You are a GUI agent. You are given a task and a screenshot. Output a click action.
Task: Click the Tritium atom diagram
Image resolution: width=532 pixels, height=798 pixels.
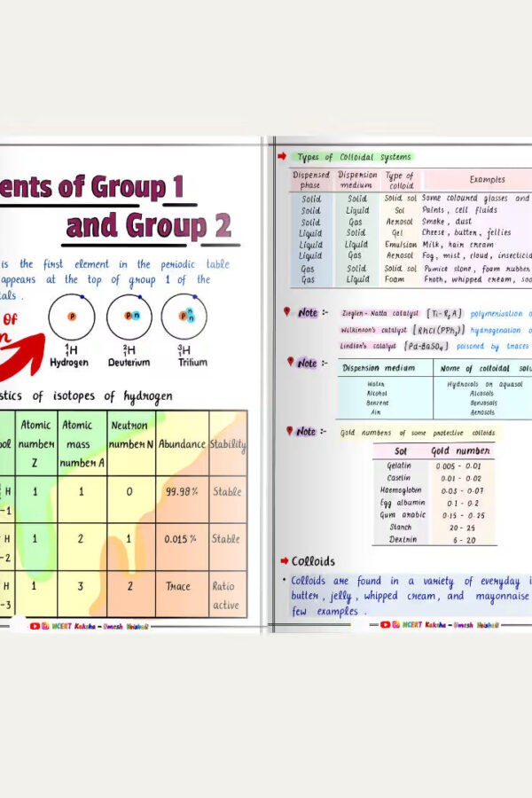[184, 317]
